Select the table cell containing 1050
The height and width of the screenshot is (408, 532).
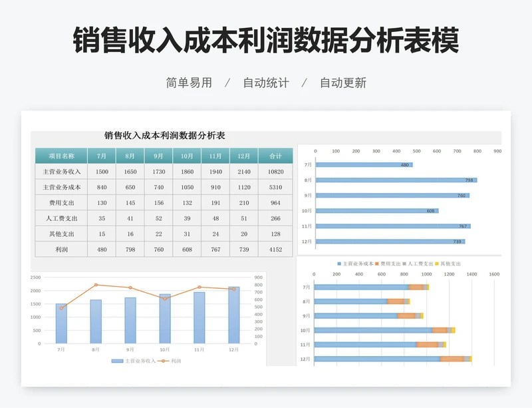[x=187, y=187]
